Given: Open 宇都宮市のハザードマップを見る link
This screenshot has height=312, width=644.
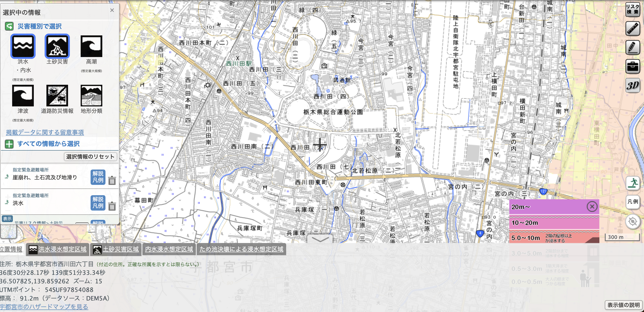Looking at the screenshot, I should tap(44, 307).
